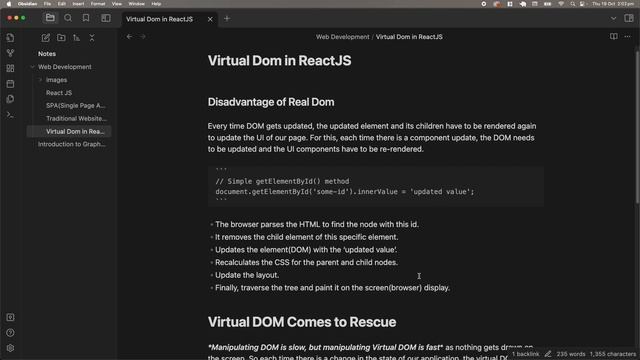This screenshot has height=360, width=640.
Task: Click the date and time in menu bar
Action: pos(613,4)
